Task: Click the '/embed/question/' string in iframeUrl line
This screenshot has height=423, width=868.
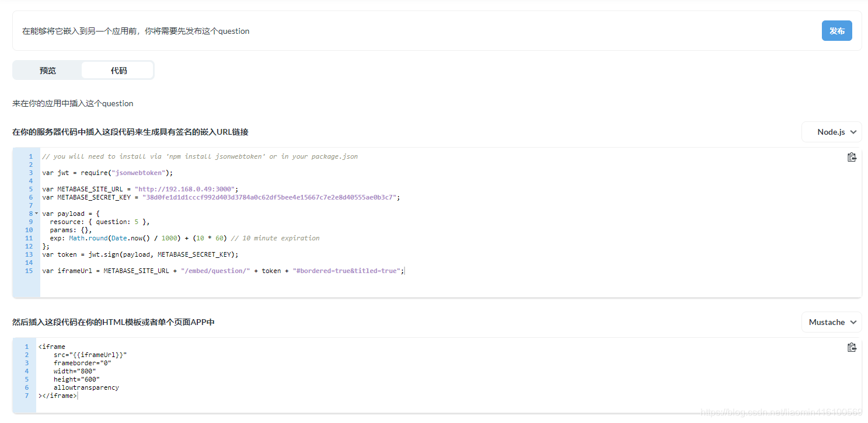Action: (x=215, y=271)
